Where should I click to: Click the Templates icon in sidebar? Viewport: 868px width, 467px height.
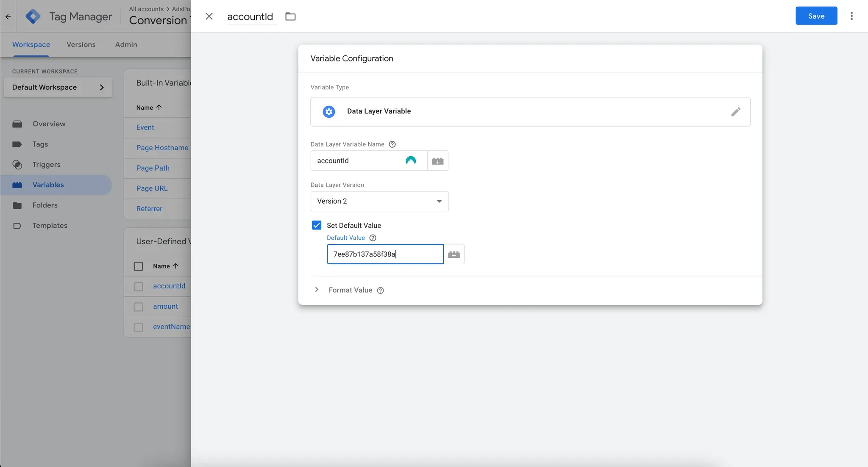17,226
